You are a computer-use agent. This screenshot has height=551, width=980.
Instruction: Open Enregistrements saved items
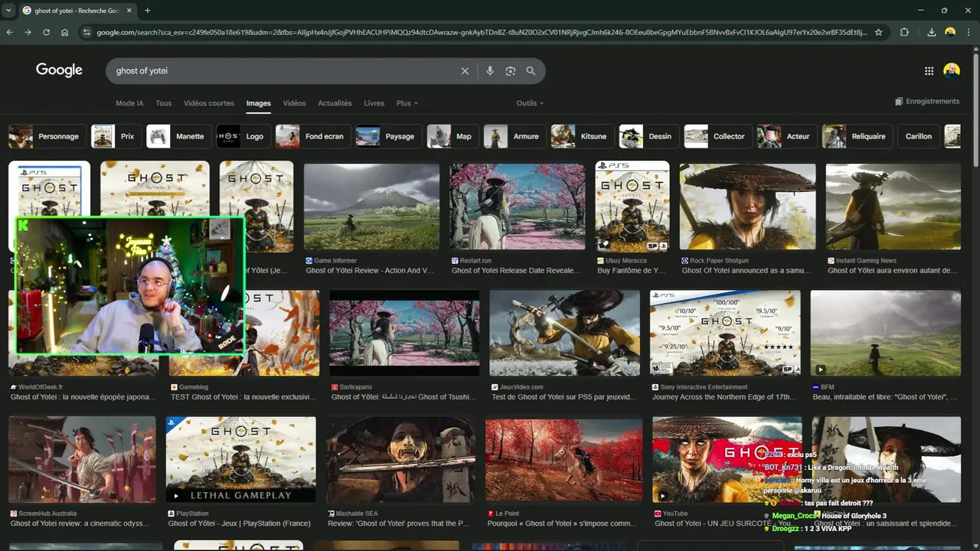tap(926, 101)
